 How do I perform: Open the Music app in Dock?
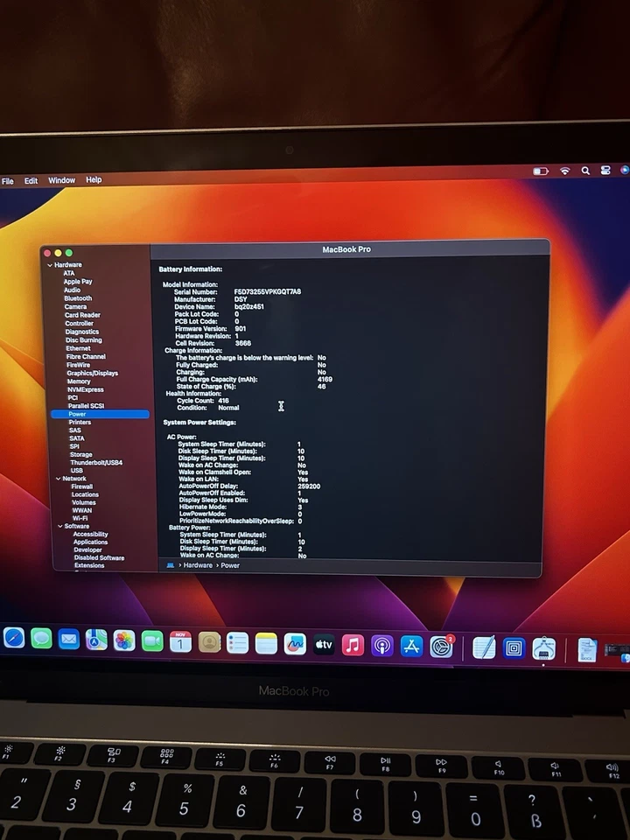tap(353, 645)
